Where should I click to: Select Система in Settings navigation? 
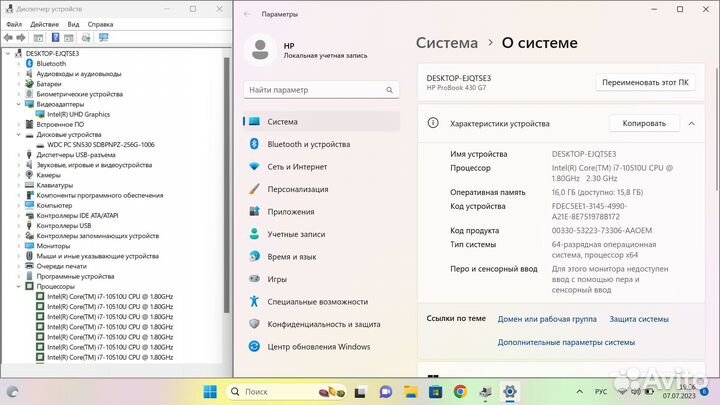[x=321, y=122]
